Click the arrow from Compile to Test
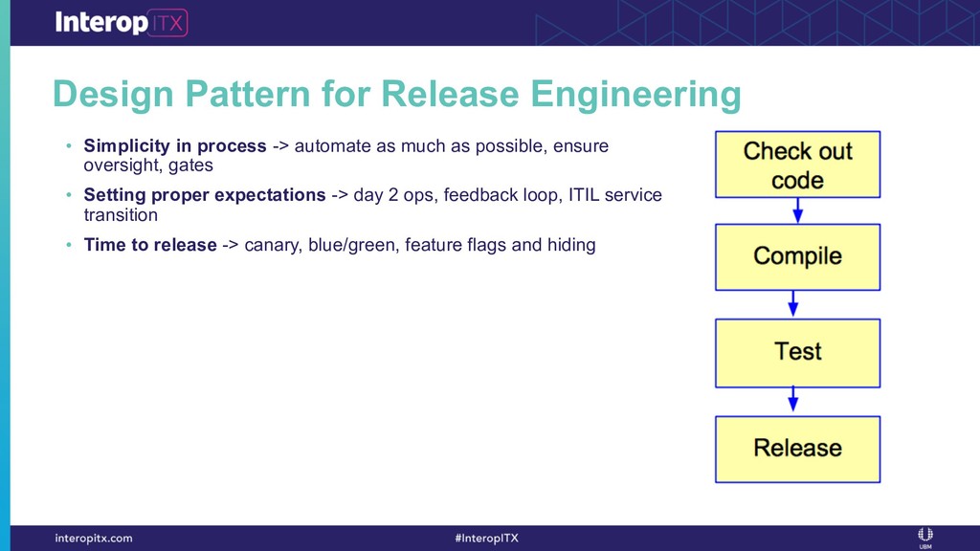The width and height of the screenshot is (980, 551). pyautogui.click(x=793, y=303)
